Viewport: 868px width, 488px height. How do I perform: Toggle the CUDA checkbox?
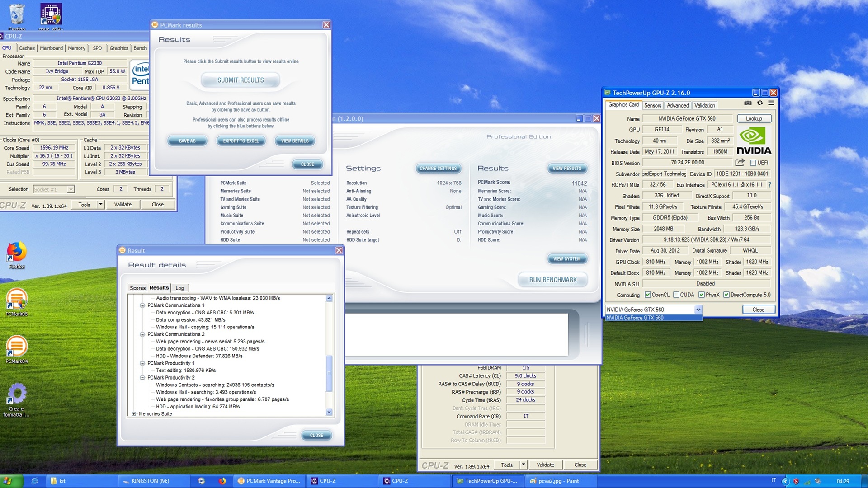click(676, 295)
